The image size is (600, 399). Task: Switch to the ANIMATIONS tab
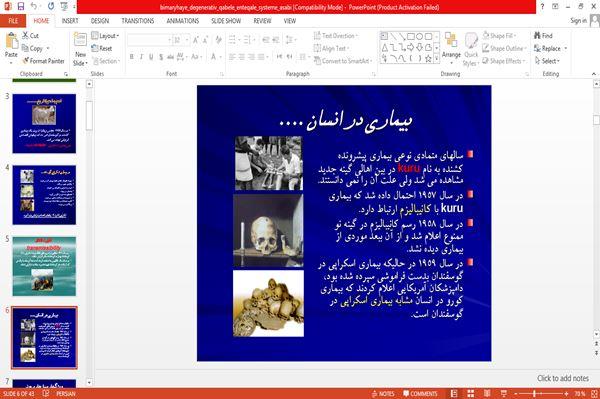click(183, 21)
